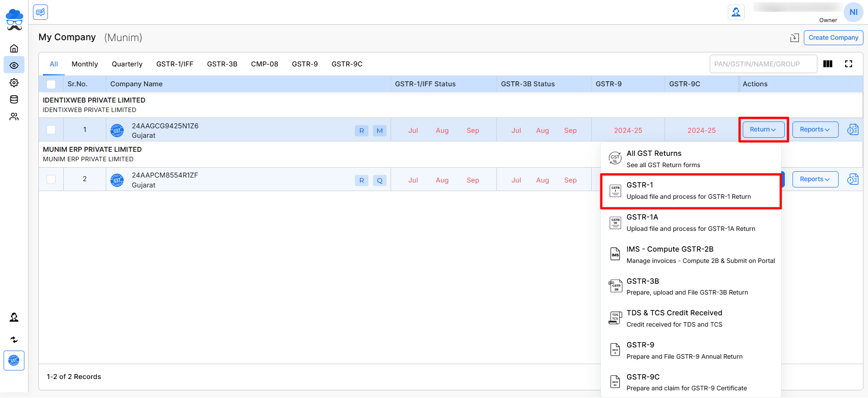Tick the checkbox for row 1
This screenshot has height=398, width=868.
51,130
